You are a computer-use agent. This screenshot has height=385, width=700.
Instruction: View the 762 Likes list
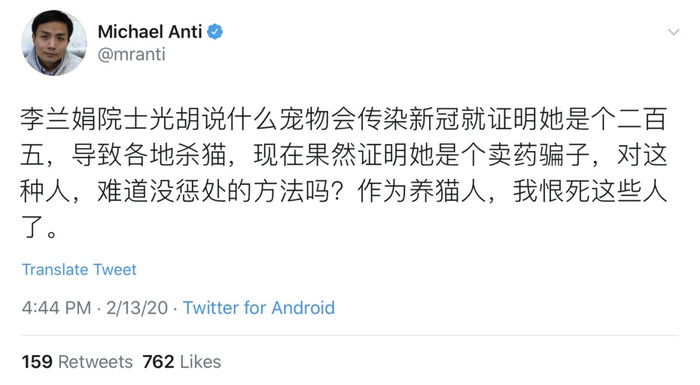[x=182, y=362]
